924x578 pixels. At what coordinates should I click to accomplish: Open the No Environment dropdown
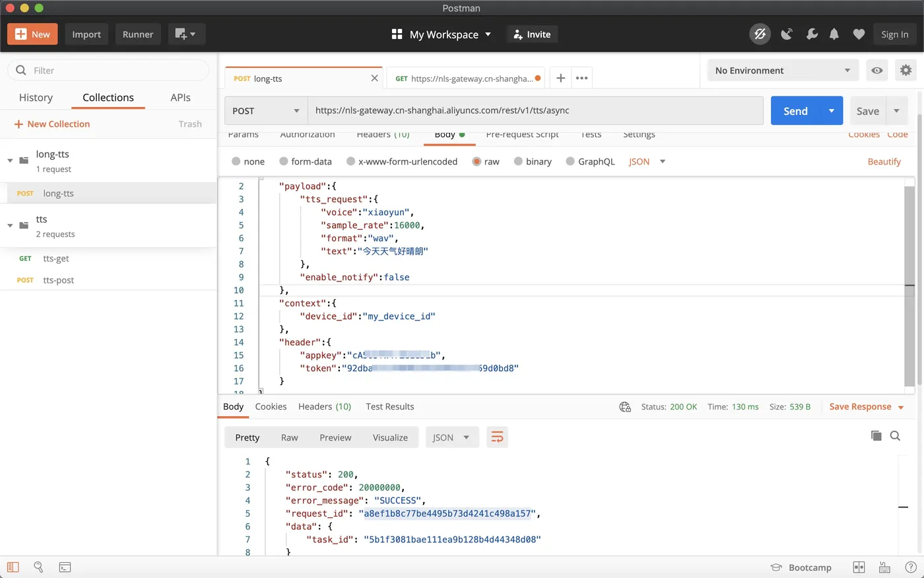783,71
